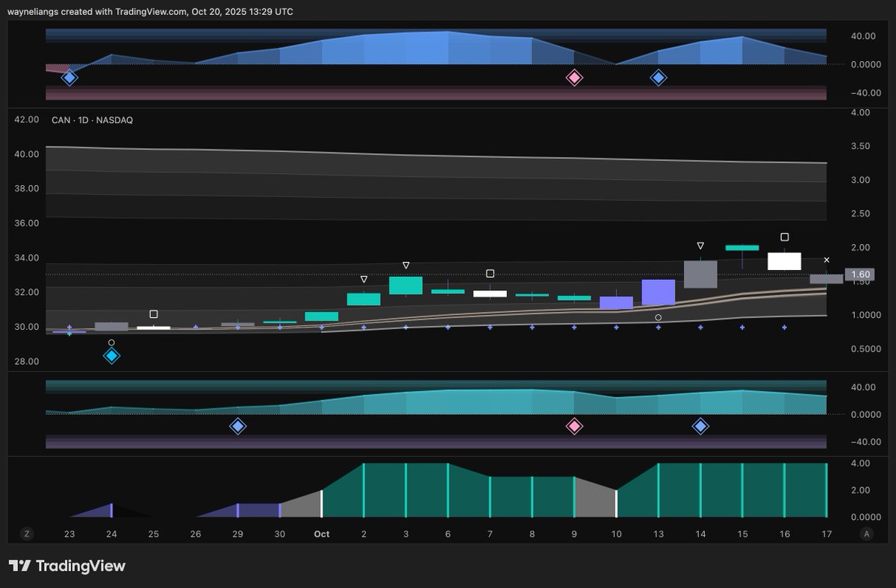Click the white histogram bar at Oct 1

[x=322, y=504]
